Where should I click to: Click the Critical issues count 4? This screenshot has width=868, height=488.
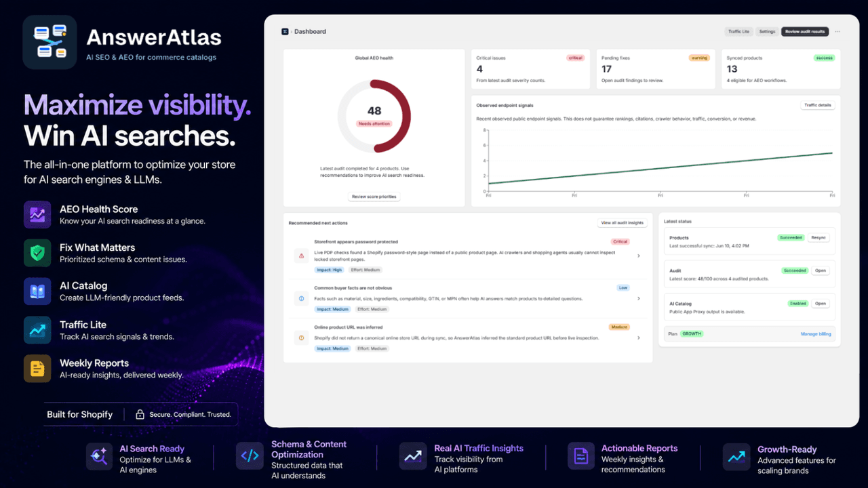[x=479, y=69]
